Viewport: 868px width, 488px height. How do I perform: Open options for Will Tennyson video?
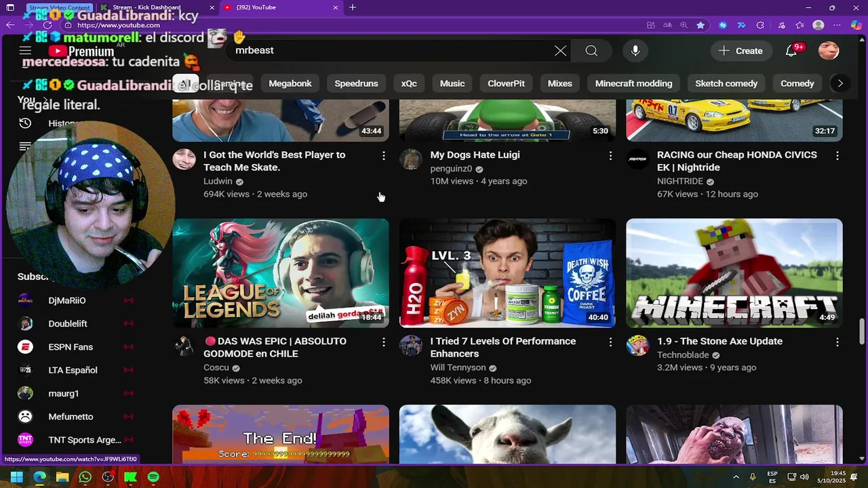point(610,342)
